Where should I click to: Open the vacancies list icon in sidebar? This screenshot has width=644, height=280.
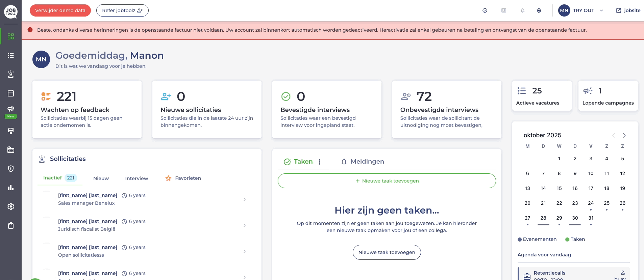coord(11,55)
